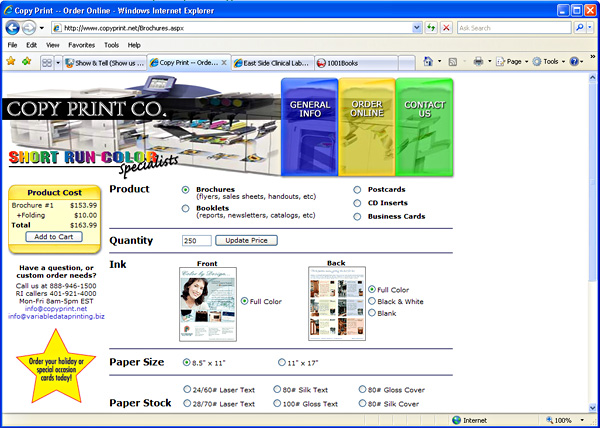Go back with the browser Back arrow
This screenshot has height=428, width=600.
tap(13, 28)
